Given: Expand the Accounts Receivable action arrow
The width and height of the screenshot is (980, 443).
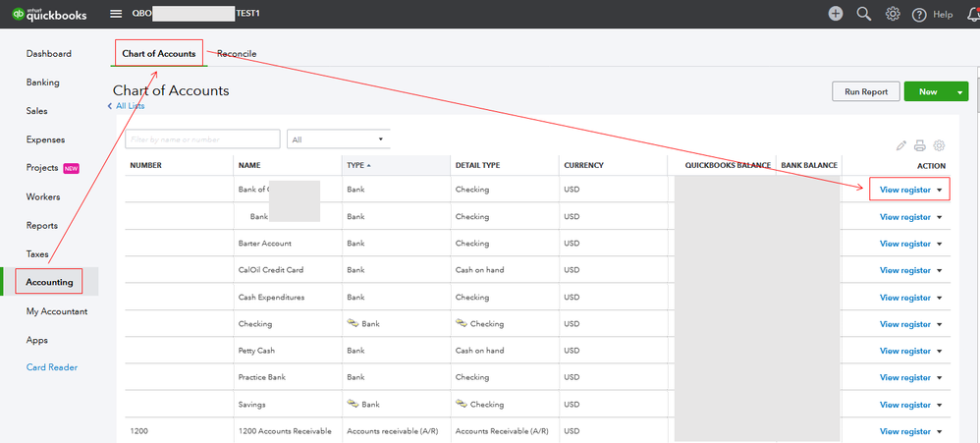Looking at the screenshot, I should coord(940,432).
